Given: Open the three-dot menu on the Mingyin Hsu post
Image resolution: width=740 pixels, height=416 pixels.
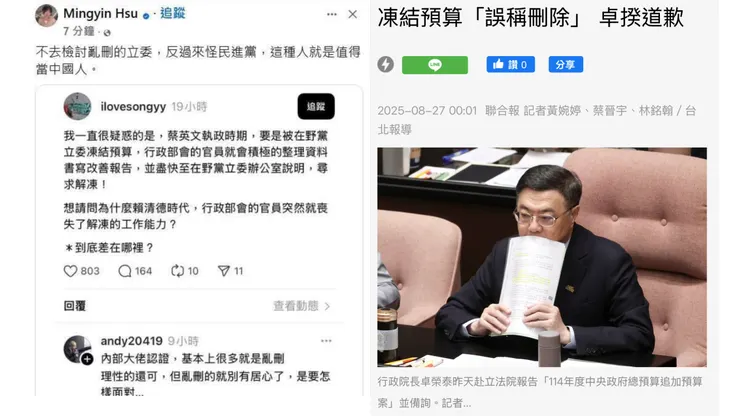Looking at the screenshot, I should [332, 15].
